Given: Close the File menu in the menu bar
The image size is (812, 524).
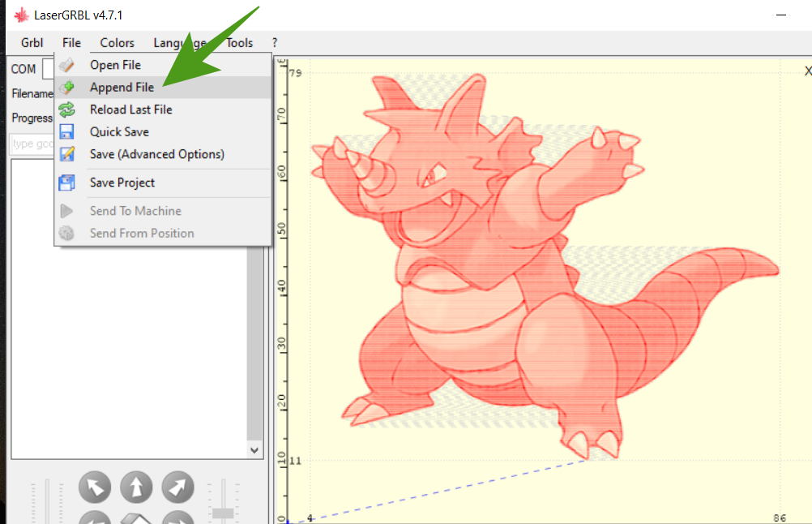Looking at the screenshot, I should 71,42.
